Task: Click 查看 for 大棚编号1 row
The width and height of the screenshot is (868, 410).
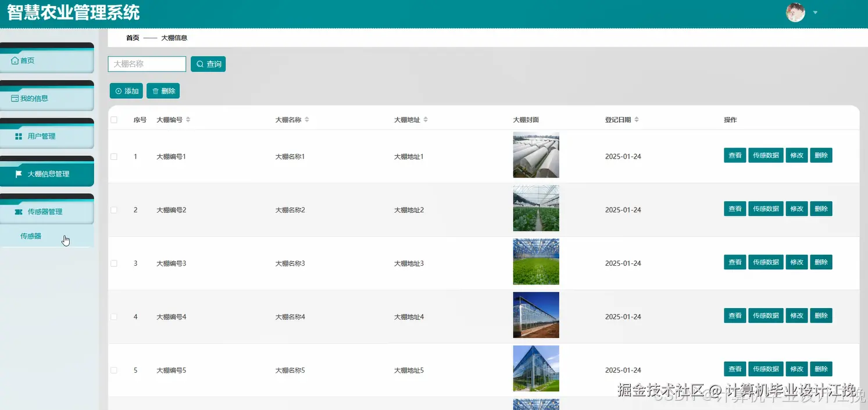Action: click(735, 155)
